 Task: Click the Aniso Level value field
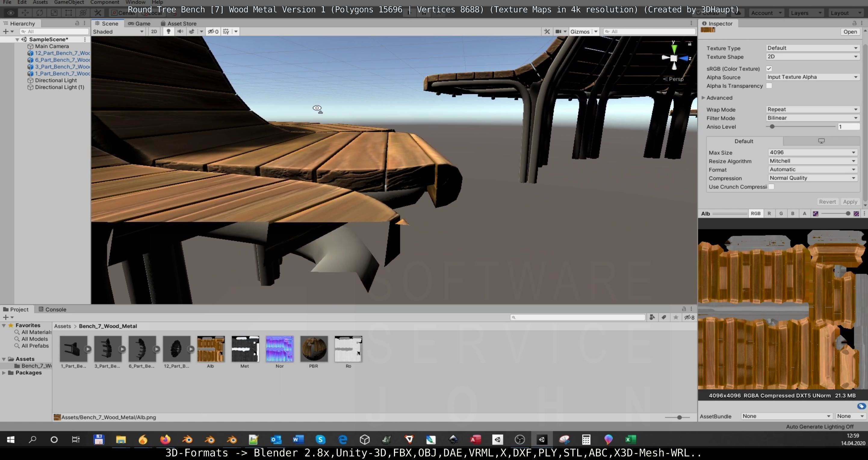point(849,127)
